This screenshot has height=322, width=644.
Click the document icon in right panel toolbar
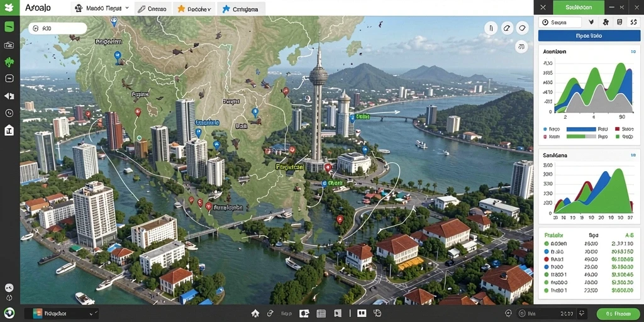[619, 23]
